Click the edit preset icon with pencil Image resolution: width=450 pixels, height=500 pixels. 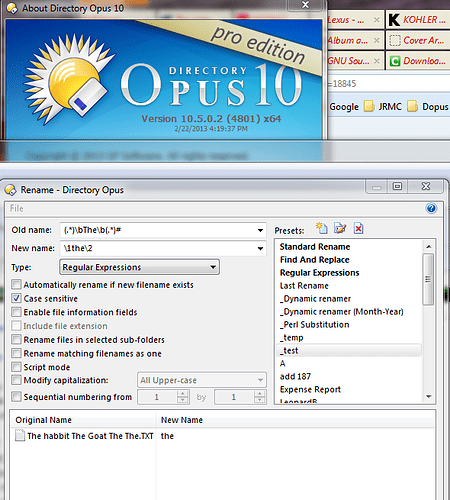[340, 228]
